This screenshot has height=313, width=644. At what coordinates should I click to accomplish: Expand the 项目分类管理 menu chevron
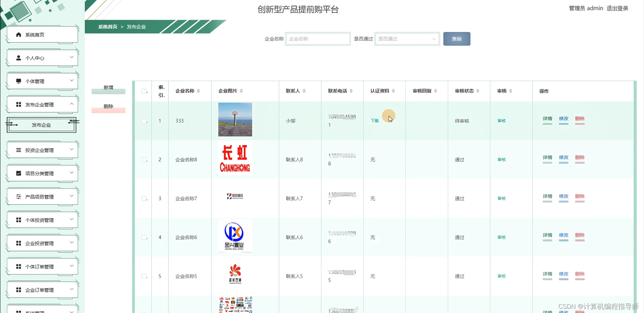tap(72, 172)
